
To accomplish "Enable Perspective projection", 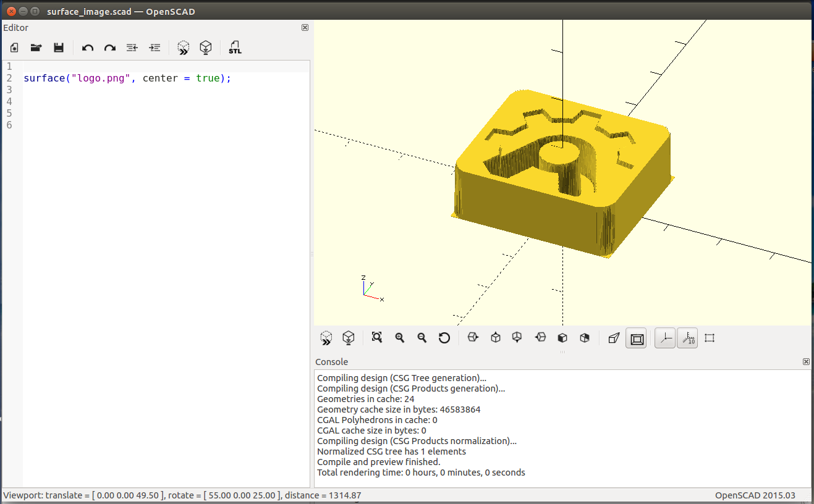I will pos(614,338).
